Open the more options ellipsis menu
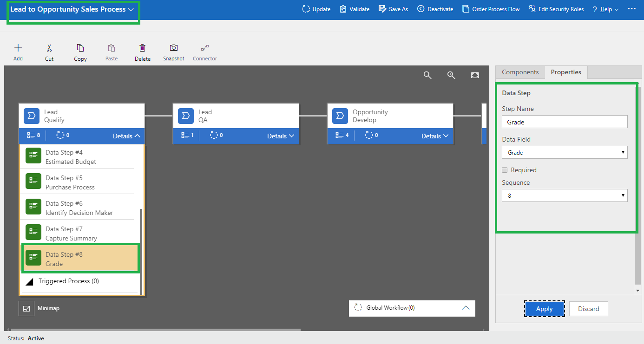The width and height of the screenshot is (644, 344). pyautogui.click(x=631, y=9)
